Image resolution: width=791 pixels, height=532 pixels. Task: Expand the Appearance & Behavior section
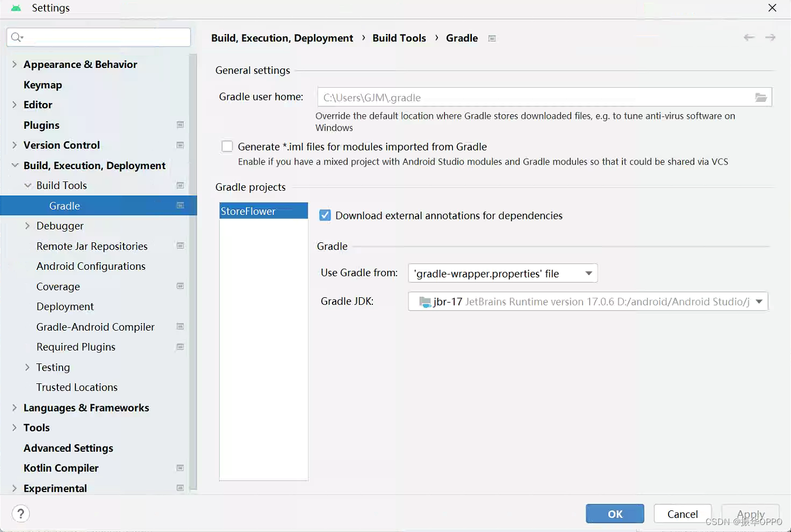(x=13, y=64)
